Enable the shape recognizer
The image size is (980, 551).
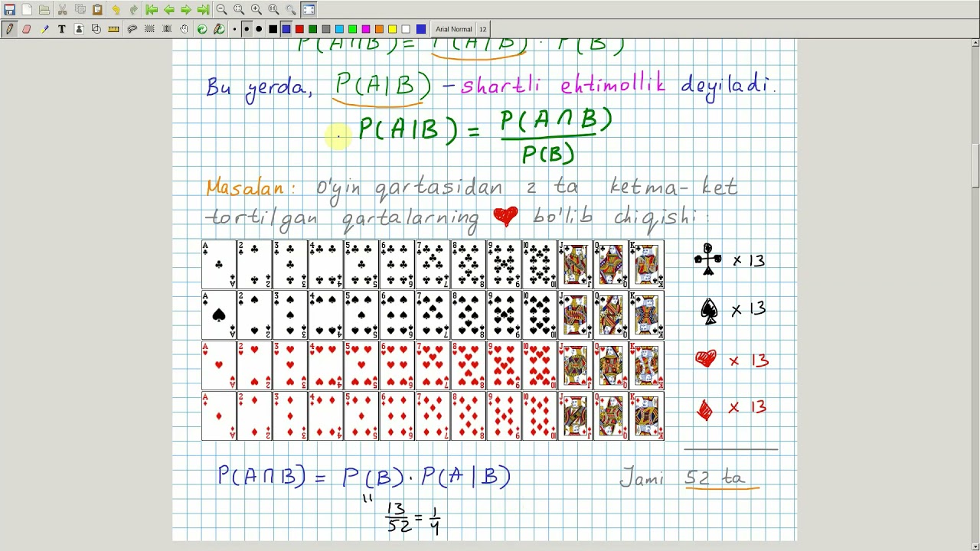tap(96, 29)
